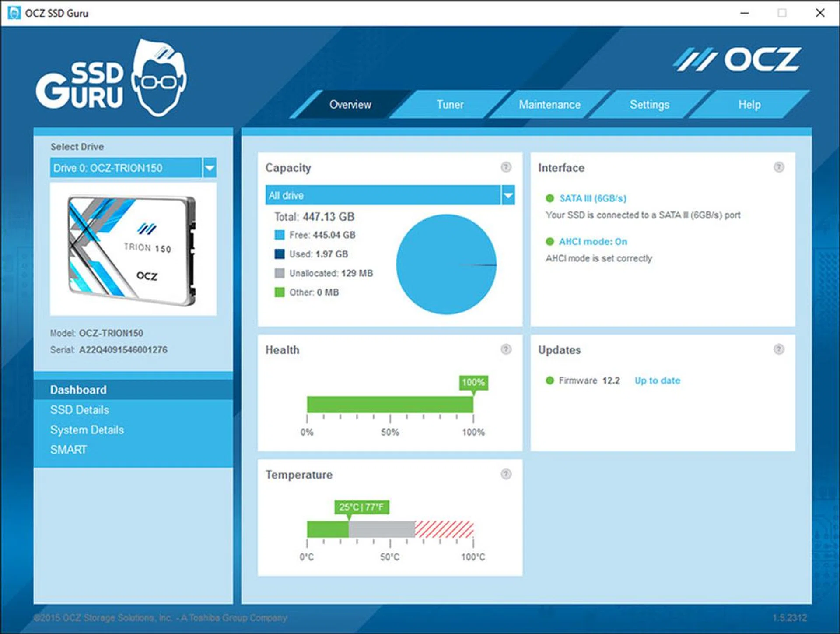Click the Temperature panel help icon
The height and width of the screenshot is (634, 840).
point(506,474)
